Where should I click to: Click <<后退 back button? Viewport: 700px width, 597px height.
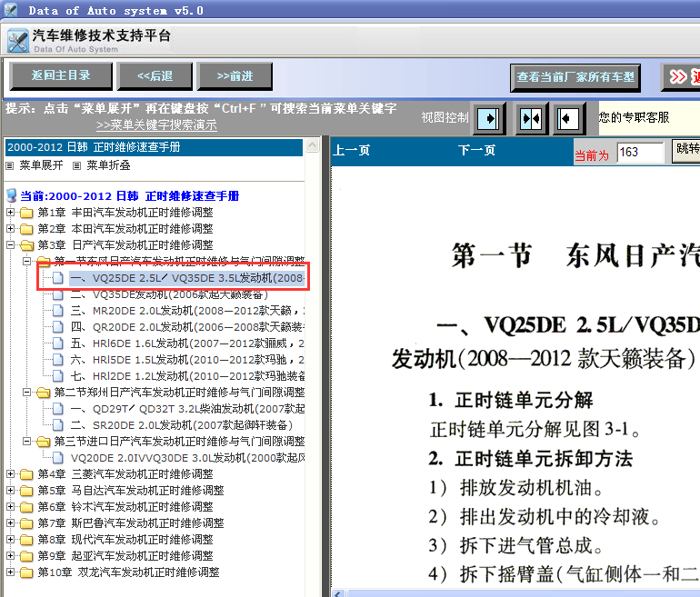click(155, 76)
